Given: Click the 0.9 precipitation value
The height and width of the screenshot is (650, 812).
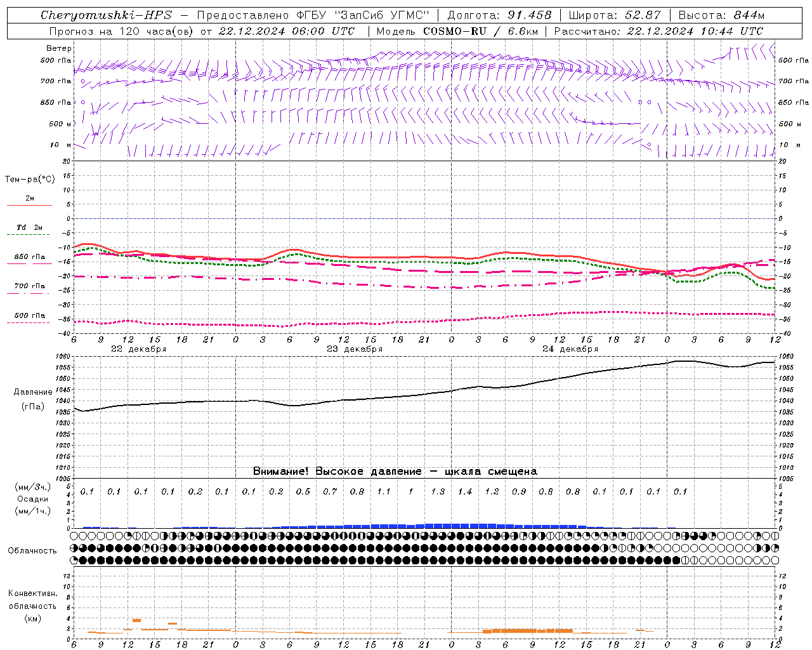Looking at the screenshot, I should coord(519,492).
